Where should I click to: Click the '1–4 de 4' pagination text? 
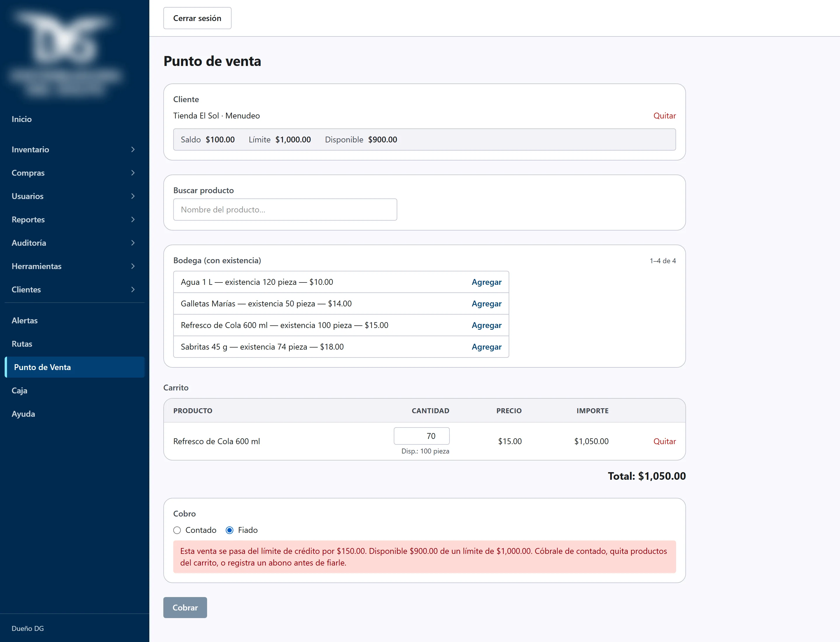[663, 261]
